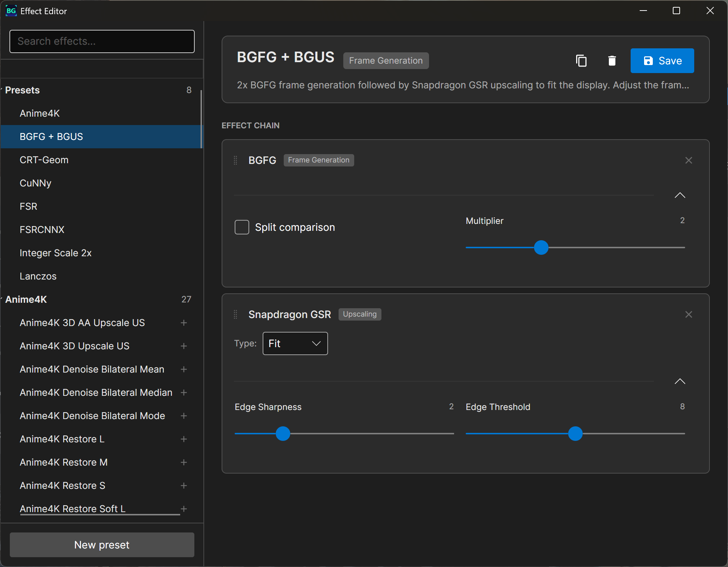Select the CuNNy preset
Image resolution: width=728 pixels, height=567 pixels.
(101, 183)
